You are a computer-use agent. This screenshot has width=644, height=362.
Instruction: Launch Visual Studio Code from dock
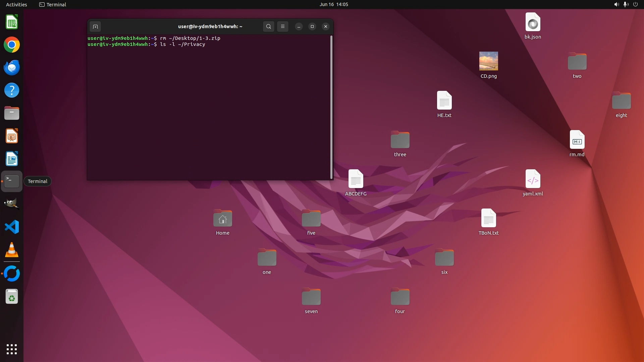tap(12, 227)
